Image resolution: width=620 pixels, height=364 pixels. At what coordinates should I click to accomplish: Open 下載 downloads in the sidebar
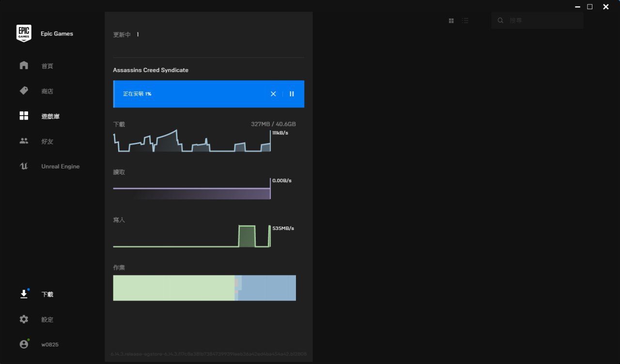pos(47,294)
